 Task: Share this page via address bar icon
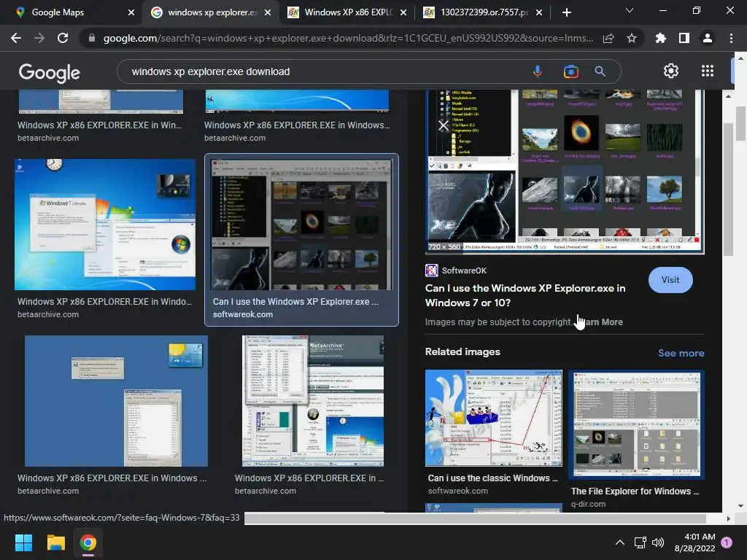[x=608, y=38]
